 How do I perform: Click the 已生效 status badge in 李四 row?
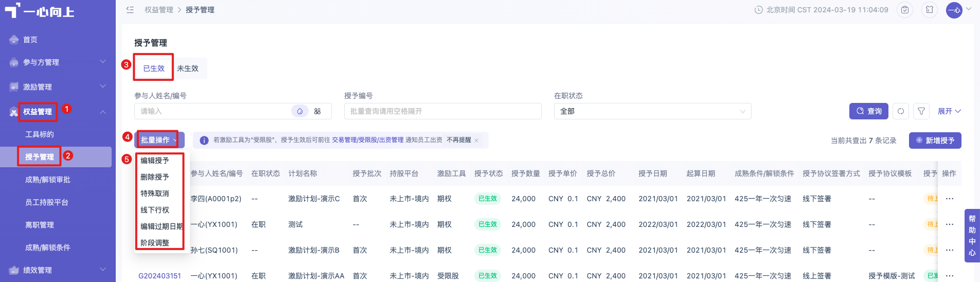click(x=488, y=199)
